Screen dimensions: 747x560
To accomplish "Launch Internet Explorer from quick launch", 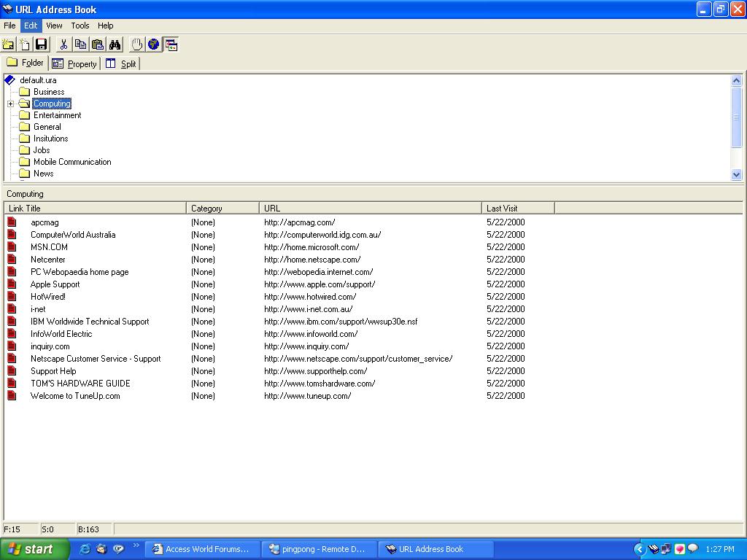I will click(x=85, y=549).
